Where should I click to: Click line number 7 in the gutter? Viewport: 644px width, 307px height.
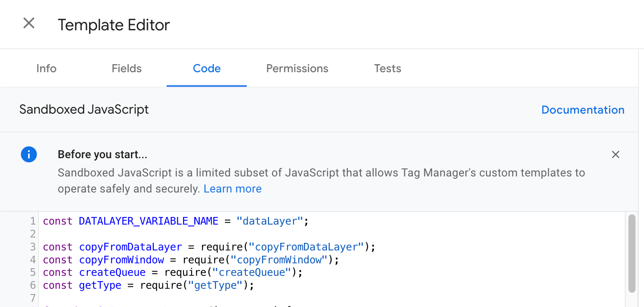[33, 298]
